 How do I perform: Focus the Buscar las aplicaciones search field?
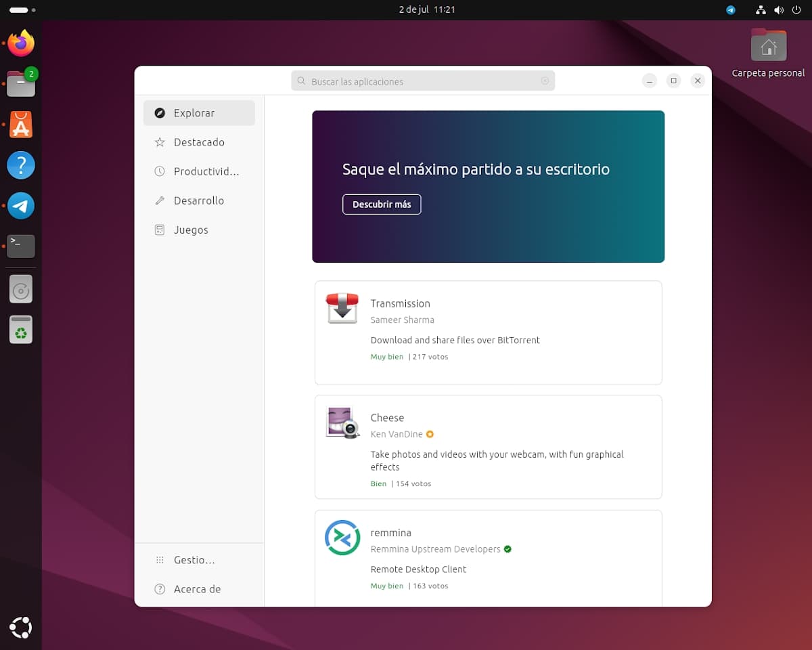point(423,81)
